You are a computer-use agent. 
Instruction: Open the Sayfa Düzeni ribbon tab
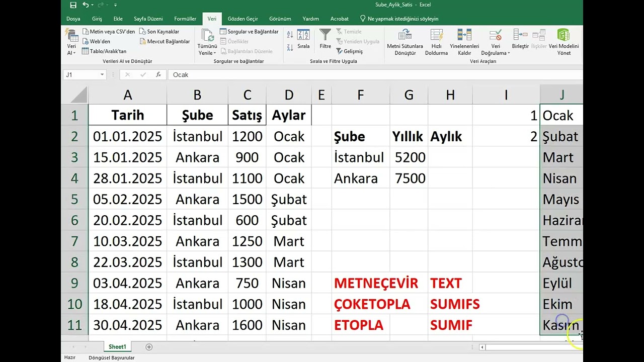click(x=148, y=19)
